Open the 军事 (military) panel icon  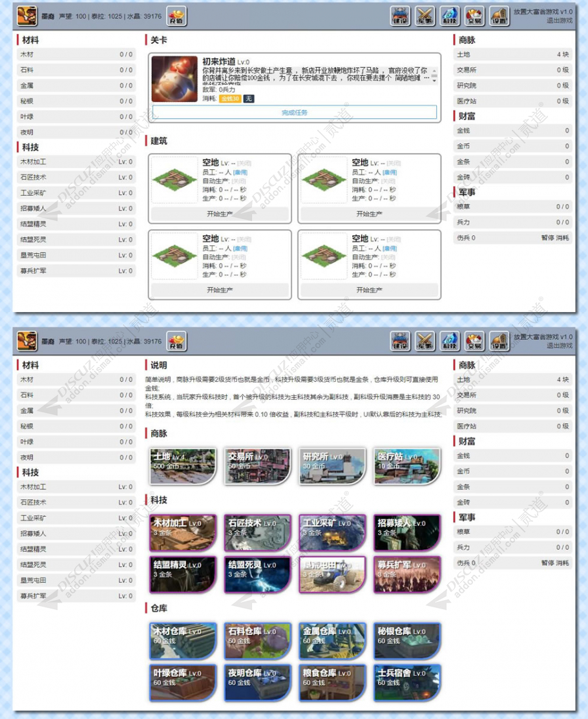[x=424, y=14]
